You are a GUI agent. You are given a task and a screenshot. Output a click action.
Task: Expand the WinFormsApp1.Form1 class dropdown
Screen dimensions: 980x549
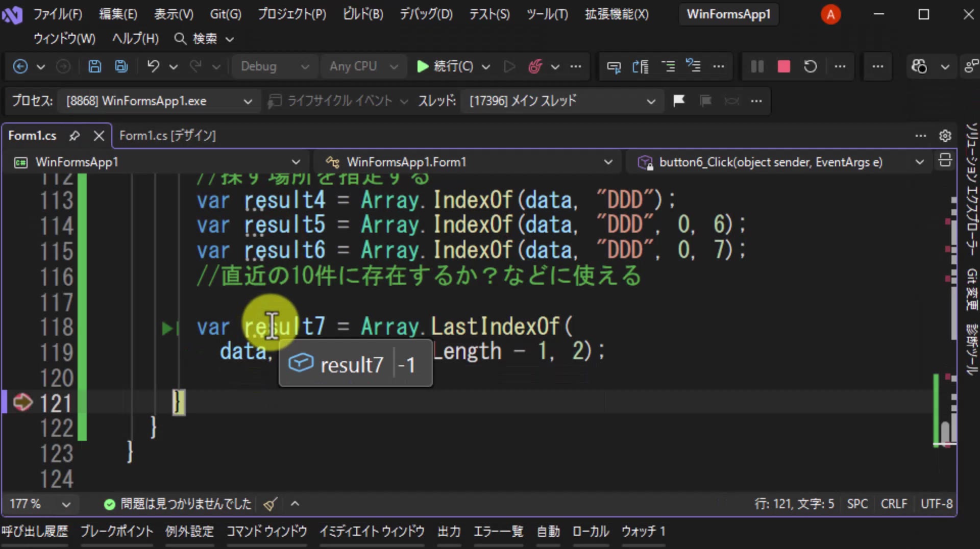[x=468, y=162]
